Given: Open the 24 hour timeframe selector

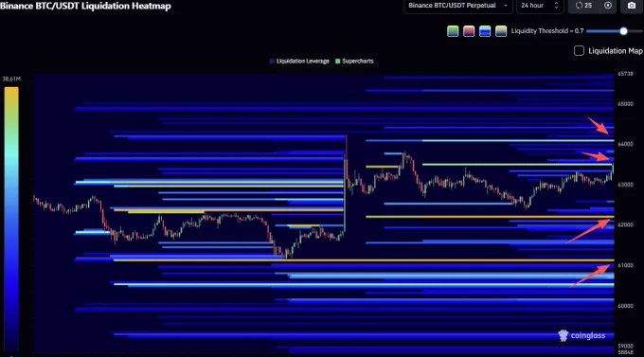Looking at the screenshot, I should [x=539, y=6].
